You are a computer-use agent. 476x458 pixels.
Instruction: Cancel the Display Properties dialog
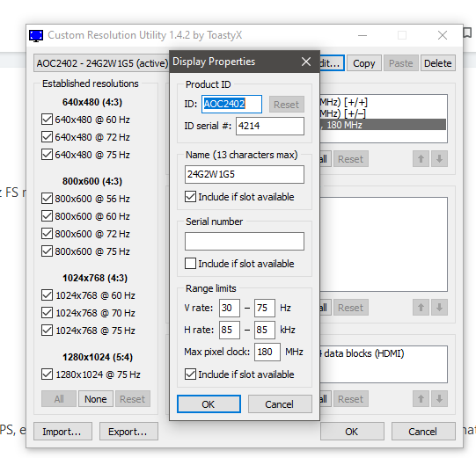click(x=280, y=404)
